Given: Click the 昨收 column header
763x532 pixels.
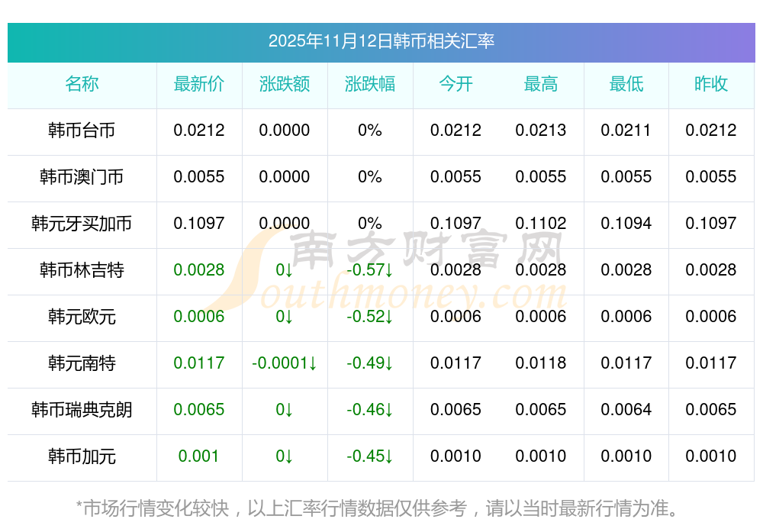Looking at the screenshot, I should [711, 85].
